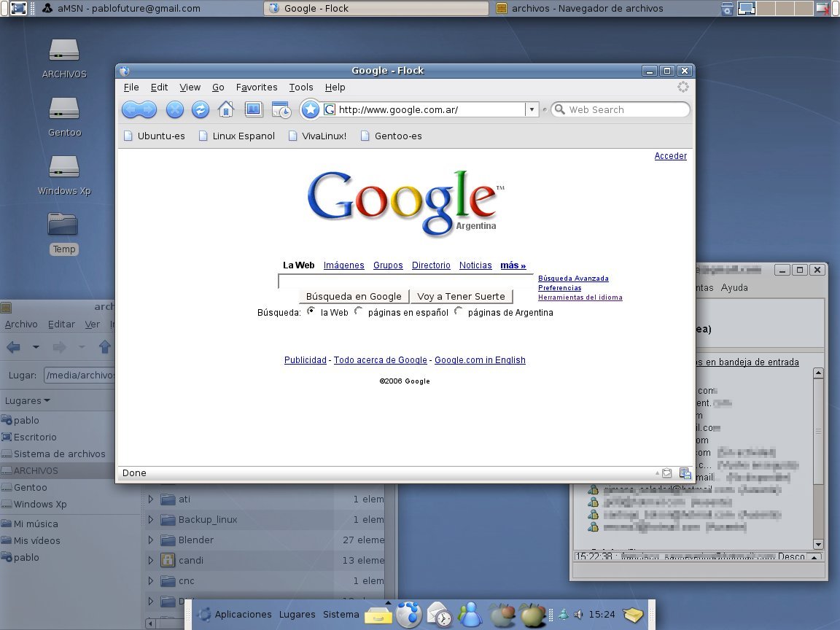Viewport: 840px width, 630px height.
Task: Open the file drawer icon in bottom panel
Action: [x=378, y=616]
